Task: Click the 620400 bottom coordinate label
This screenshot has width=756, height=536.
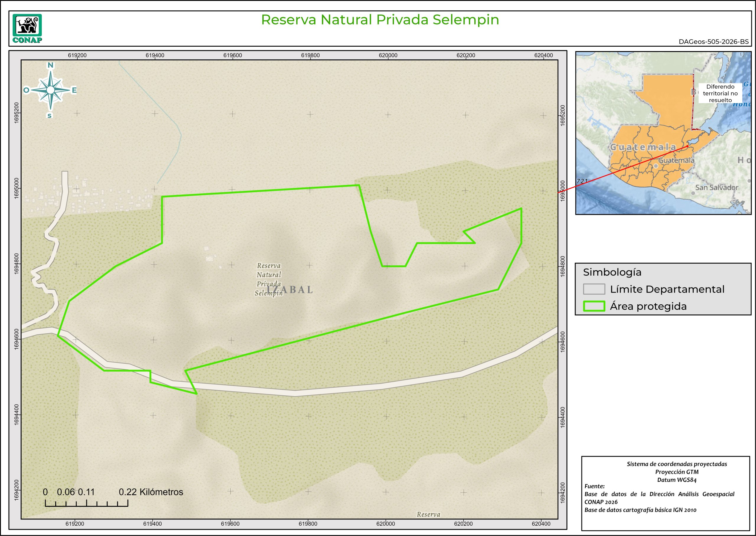Action: point(541,524)
